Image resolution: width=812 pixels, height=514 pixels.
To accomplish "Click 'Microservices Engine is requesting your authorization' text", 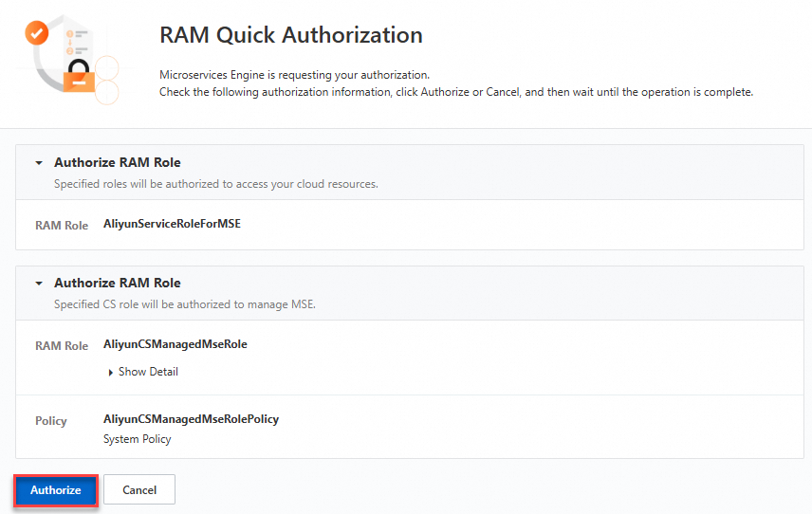I will coord(295,74).
